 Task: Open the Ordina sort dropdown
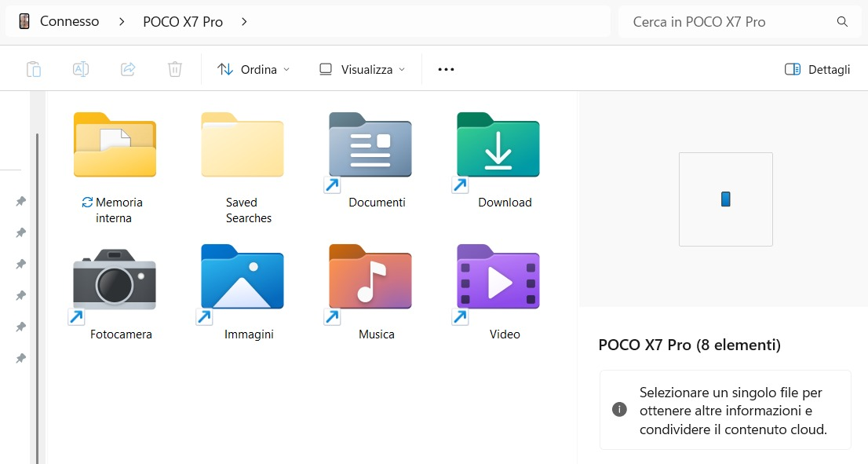pos(253,69)
